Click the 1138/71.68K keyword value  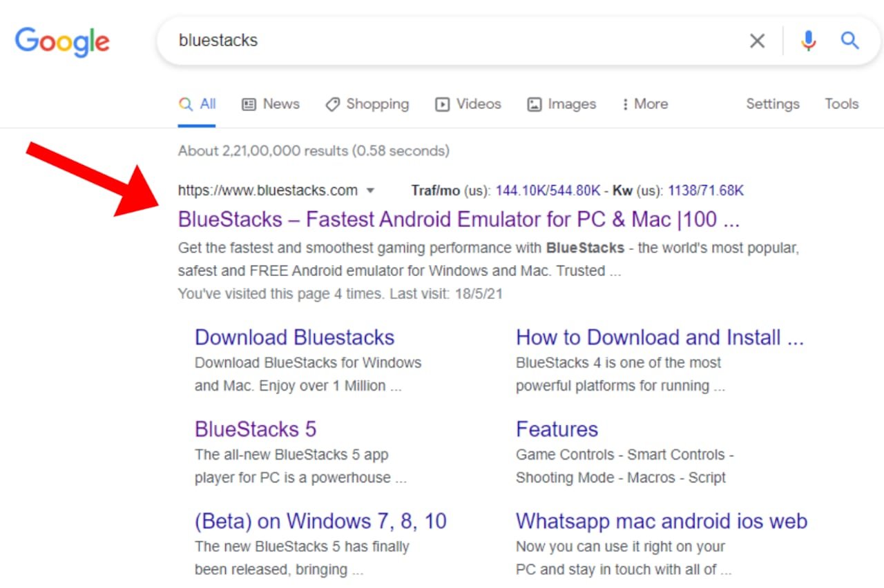(706, 190)
